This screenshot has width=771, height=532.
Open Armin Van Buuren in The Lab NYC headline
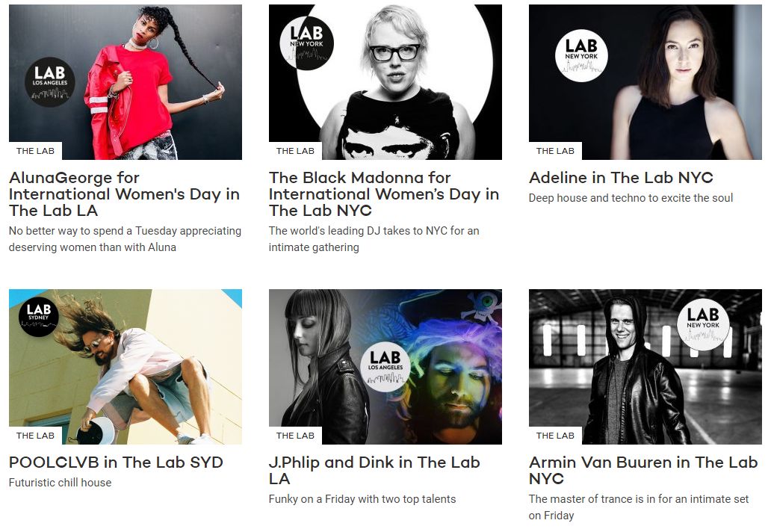tap(643, 470)
